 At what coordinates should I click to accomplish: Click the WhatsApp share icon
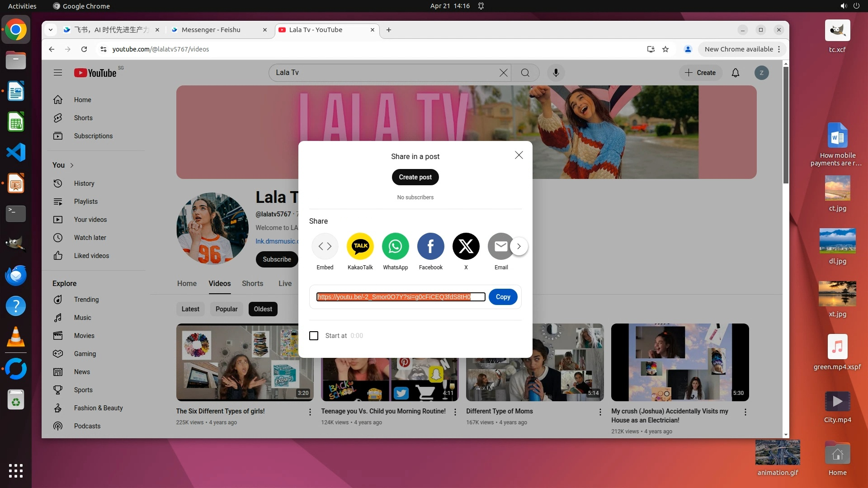point(395,246)
